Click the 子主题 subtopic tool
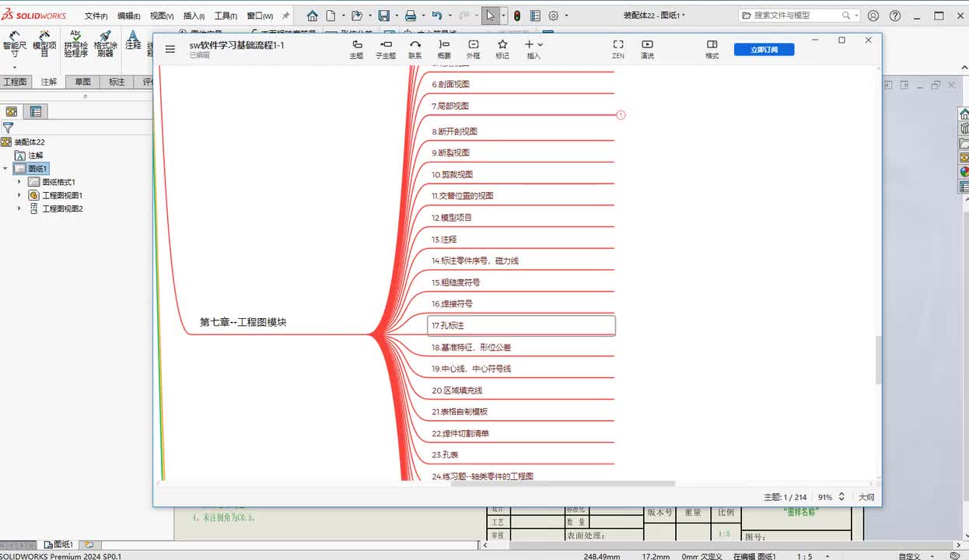969x560 pixels. pyautogui.click(x=386, y=49)
